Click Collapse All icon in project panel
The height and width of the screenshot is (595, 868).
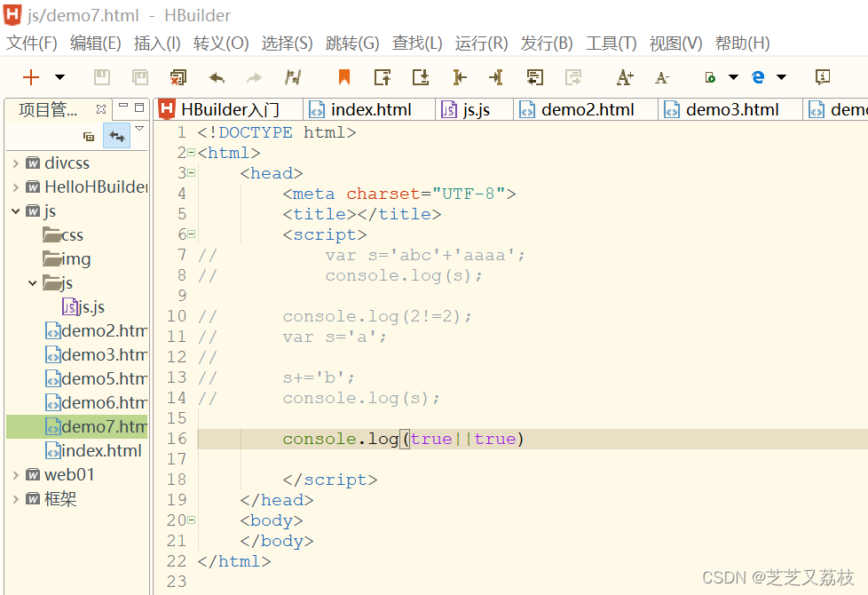pyautogui.click(x=89, y=136)
